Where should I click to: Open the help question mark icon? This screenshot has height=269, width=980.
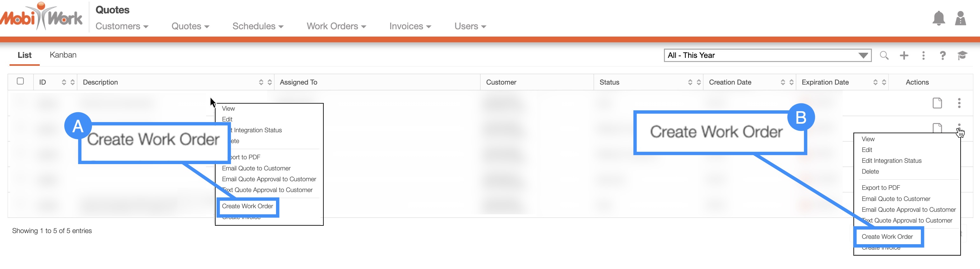pos(943,56)
